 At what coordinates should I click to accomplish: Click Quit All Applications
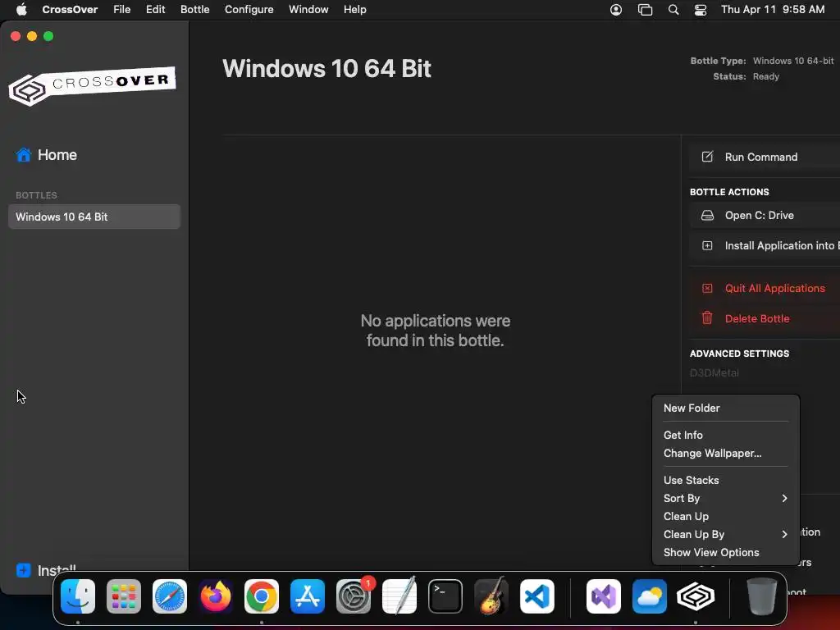[x=765, y=288]
